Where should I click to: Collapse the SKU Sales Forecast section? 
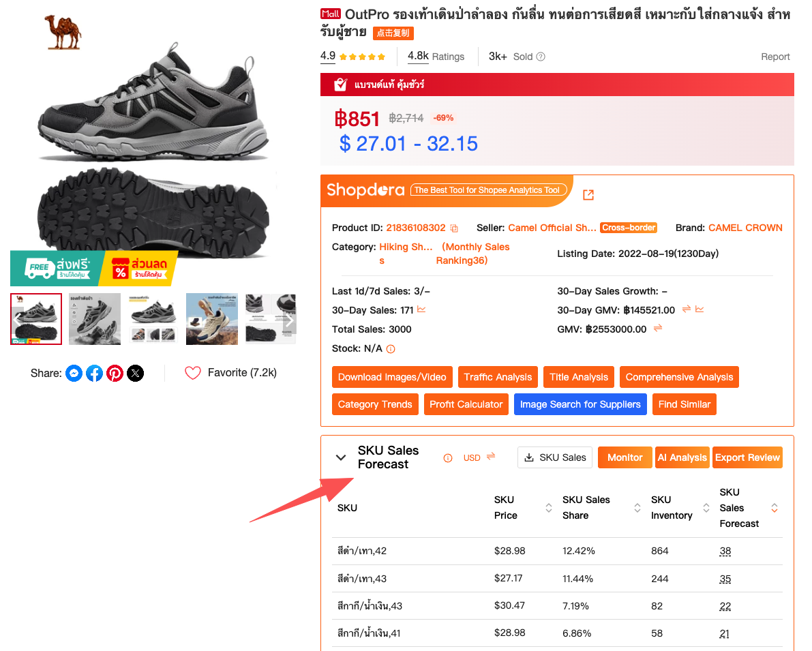click(341, 457)
